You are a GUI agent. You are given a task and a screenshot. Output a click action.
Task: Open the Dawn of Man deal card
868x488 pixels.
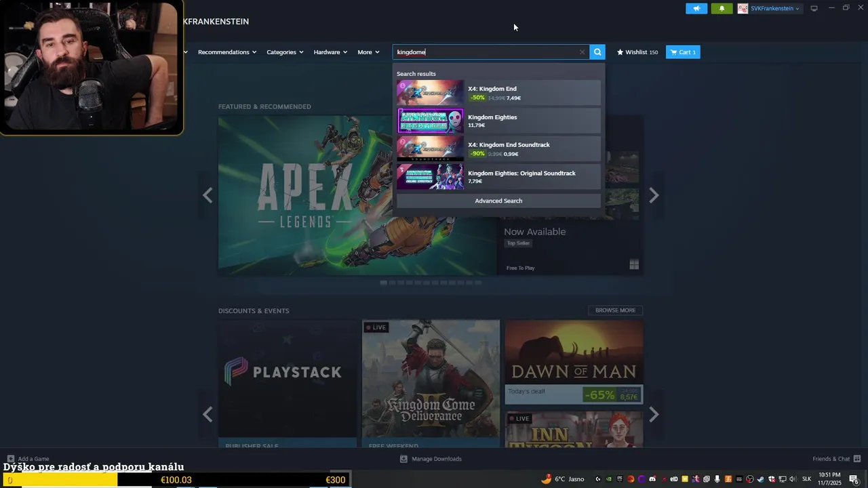(574, 362)
